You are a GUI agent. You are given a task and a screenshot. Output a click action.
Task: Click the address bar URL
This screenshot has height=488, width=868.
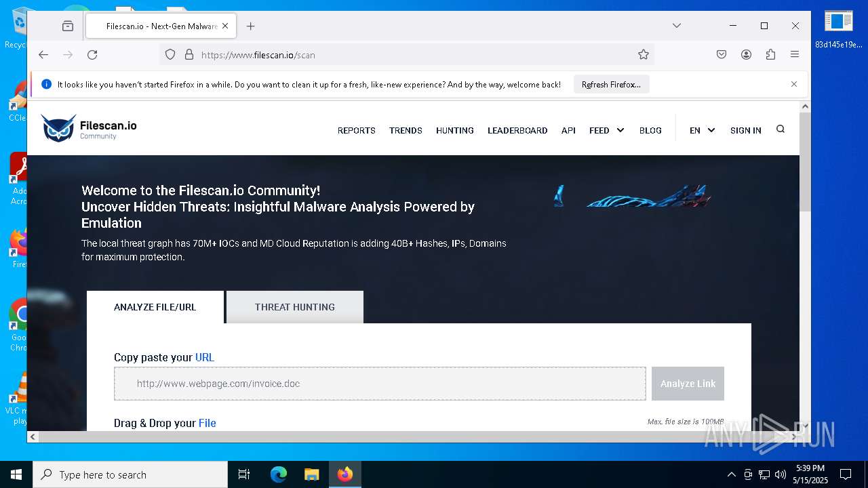(258, 55)
